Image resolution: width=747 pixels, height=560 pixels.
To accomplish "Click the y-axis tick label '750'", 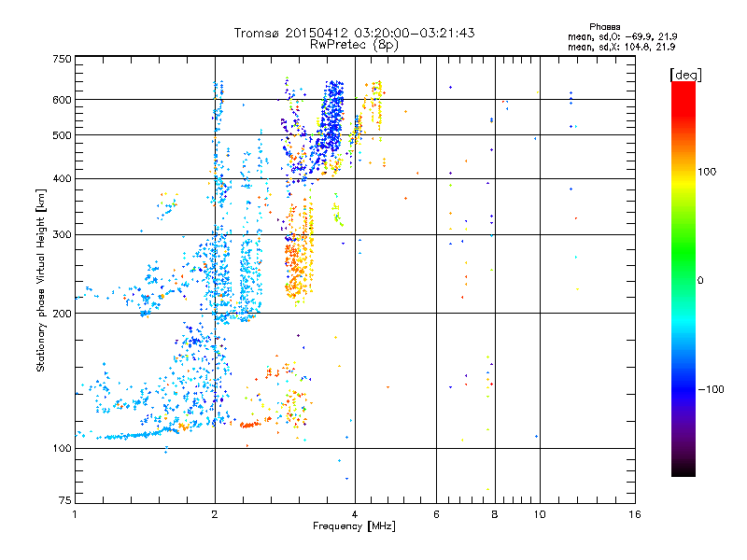I will [x=62, y=59].
